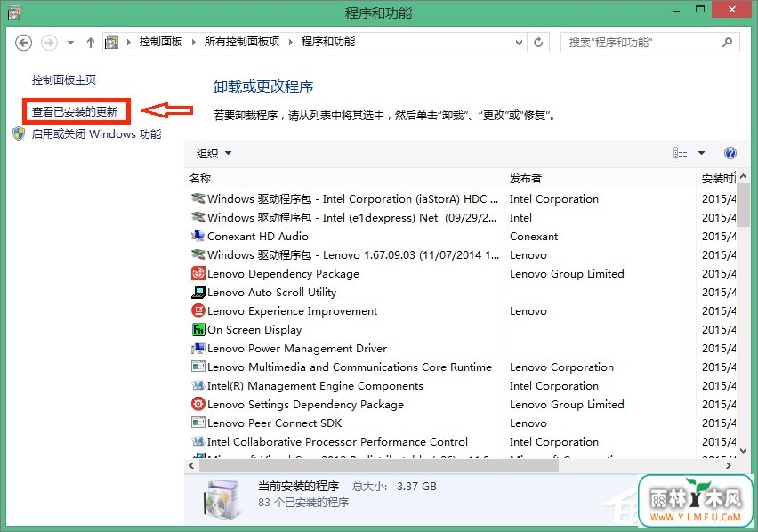Select Lenovo Multimedia and Communications Core Runtime icon
758x532 pixels.
point(198,367)
